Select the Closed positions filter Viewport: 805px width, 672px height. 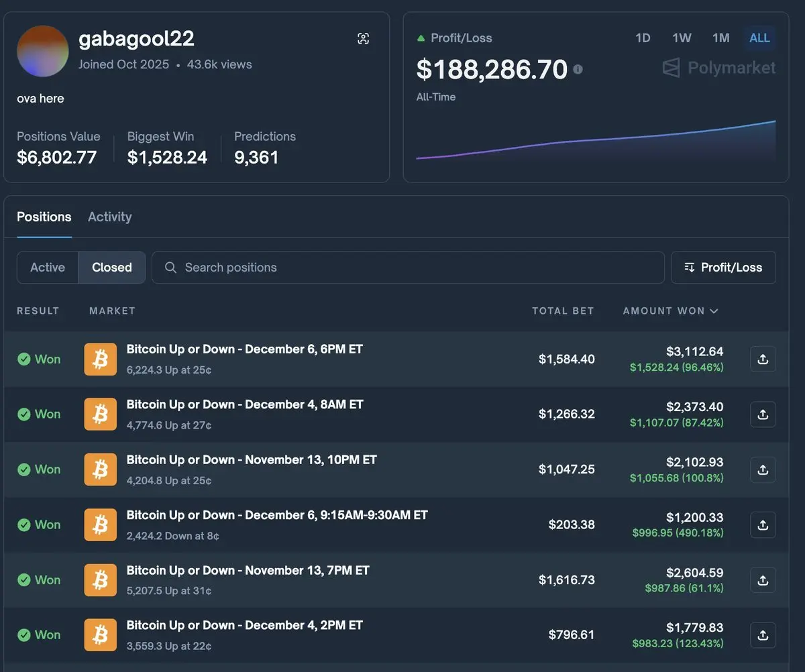pyautogui.click(x=112, y=267)
